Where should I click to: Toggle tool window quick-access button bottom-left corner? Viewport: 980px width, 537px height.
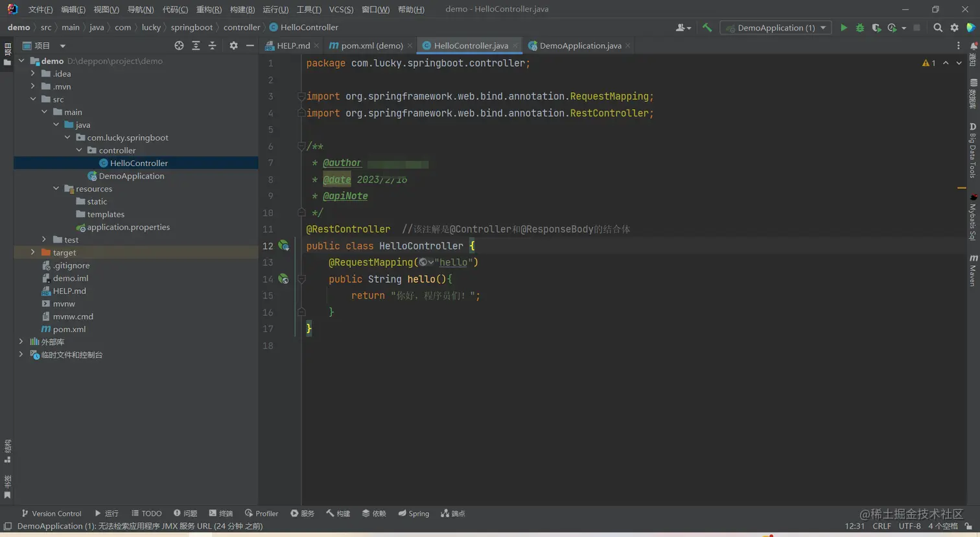click(x=7, y=526)
